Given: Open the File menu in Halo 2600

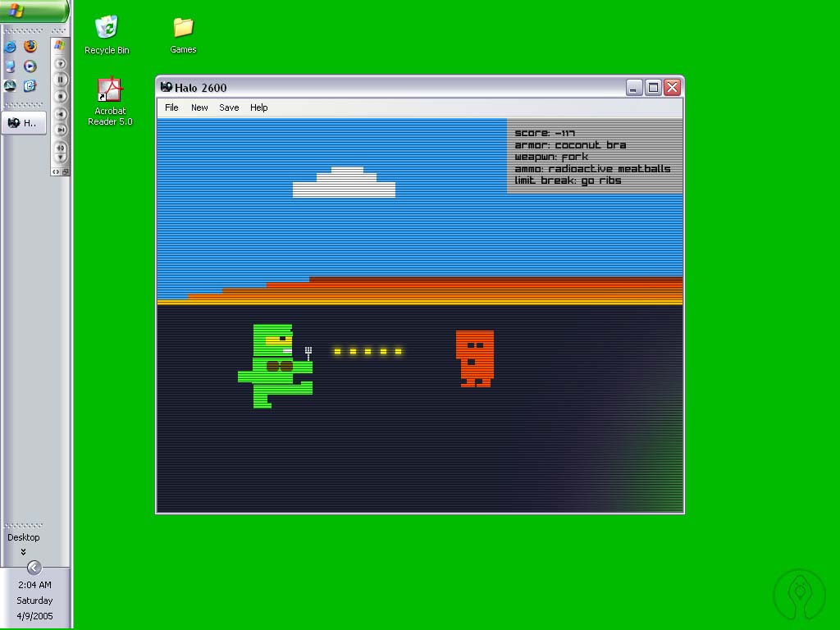Looking at the screenshot, I should click(171, 107).
